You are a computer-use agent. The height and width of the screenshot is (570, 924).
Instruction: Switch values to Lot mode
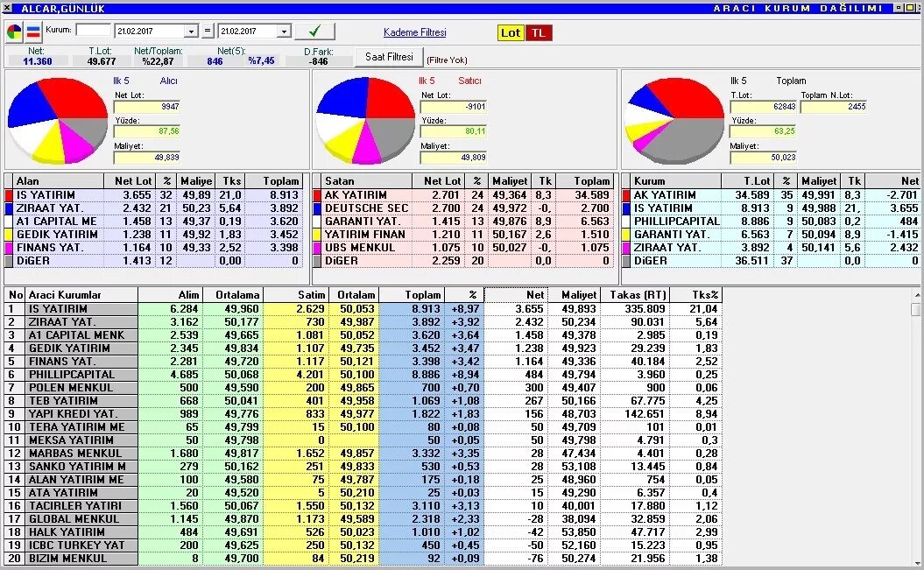click(511, 33)
